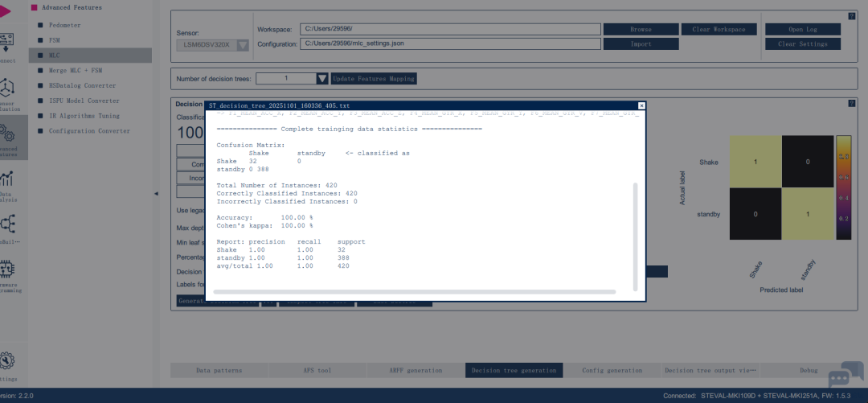868x403 pixels.
Task: Click the Clear Workspace button
Action: click(719, 30)
